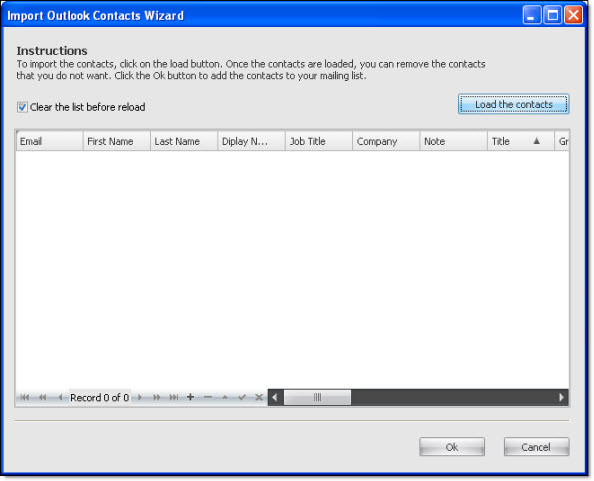Minimize the Import Outlook Contacts Wizard
Image resolution: width=594 pixels, height=481 pixels.
[x=532, y=15]
